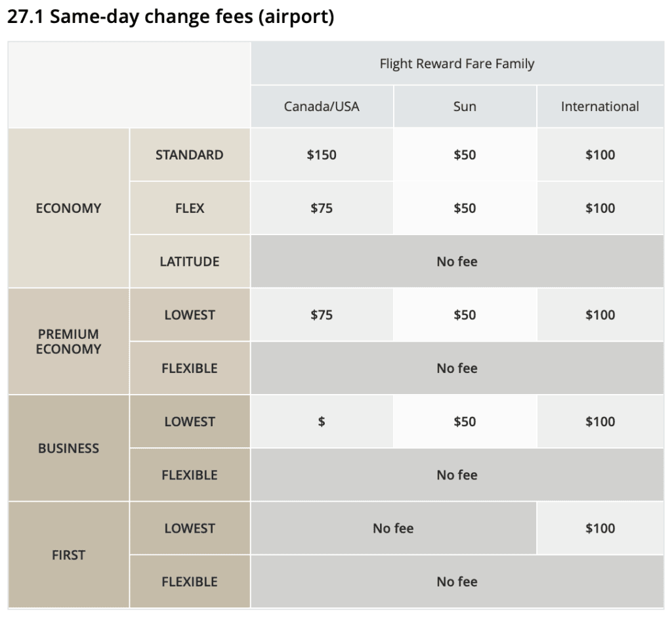Click First Lowest "No fee" merged cell
Viewport: 672px width, 618px height.
393,528
